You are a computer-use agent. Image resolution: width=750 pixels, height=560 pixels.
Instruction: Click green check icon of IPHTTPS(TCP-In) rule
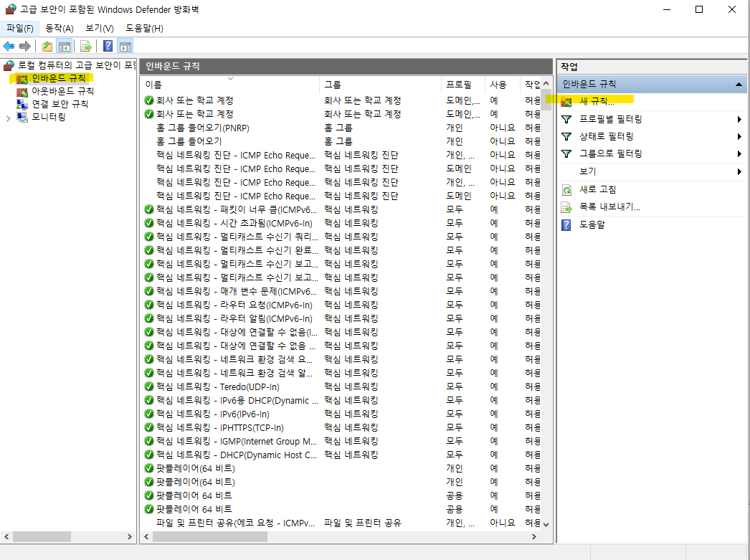(x=148, y=427)
